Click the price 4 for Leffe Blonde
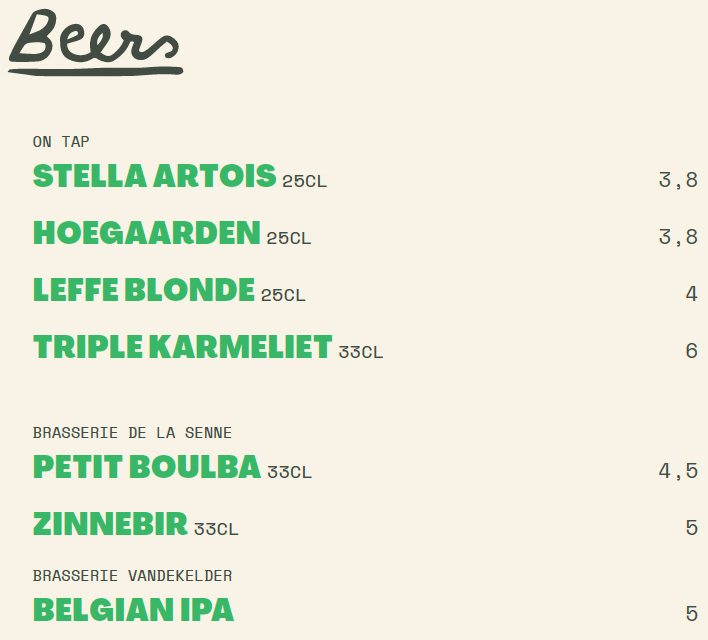This screenshot has height=640, width=708. tap(692, 294)
